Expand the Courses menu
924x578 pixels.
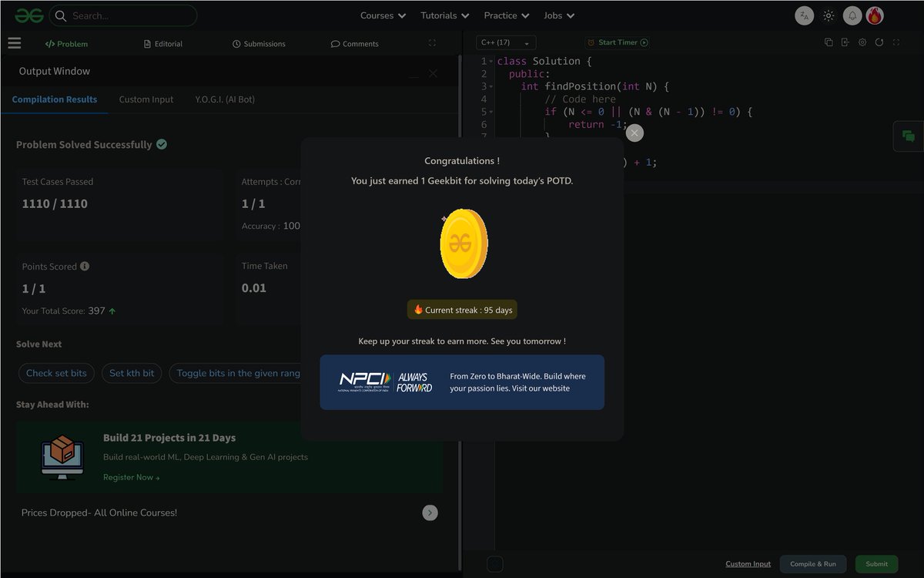(383, 15)
